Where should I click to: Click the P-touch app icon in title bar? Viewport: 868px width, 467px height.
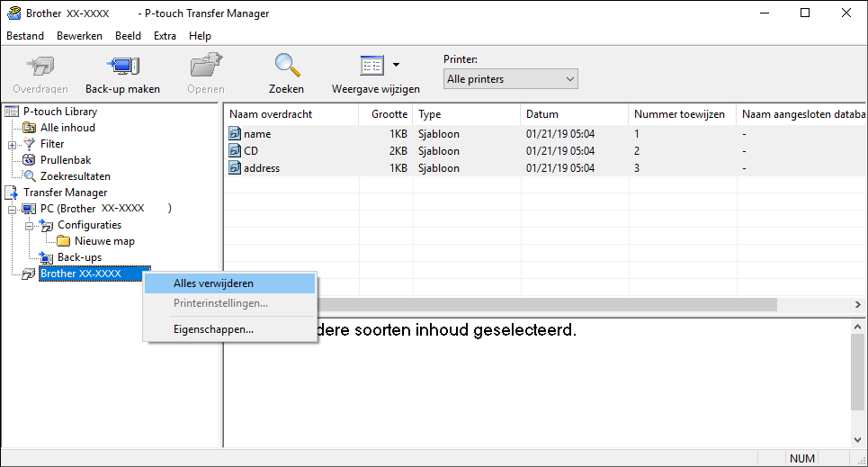point(13,13)
